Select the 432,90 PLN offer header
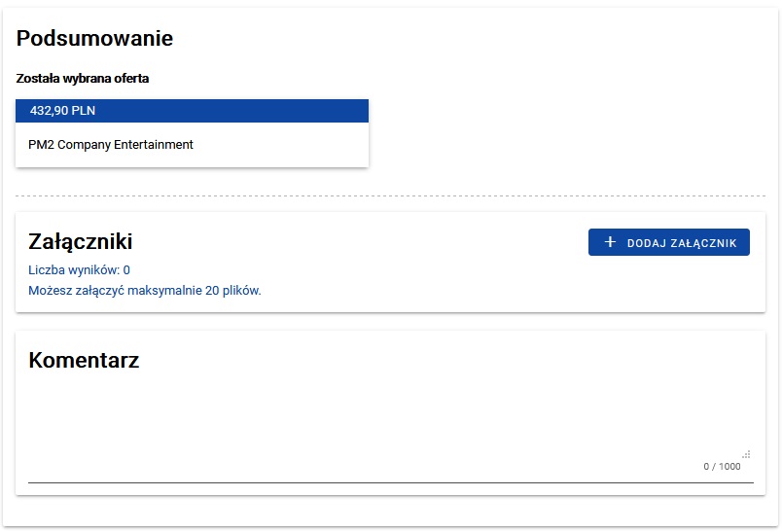 (x=192, y=111)
